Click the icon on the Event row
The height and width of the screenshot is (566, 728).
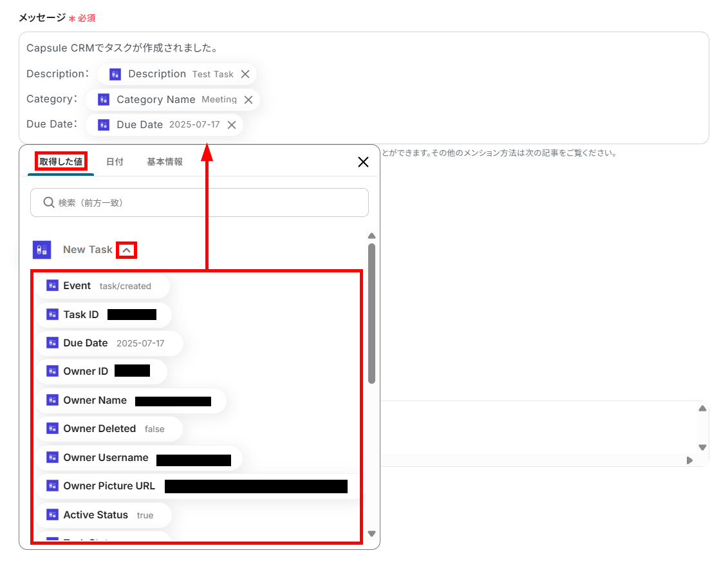pyautogui.click(x=53, y=285)
